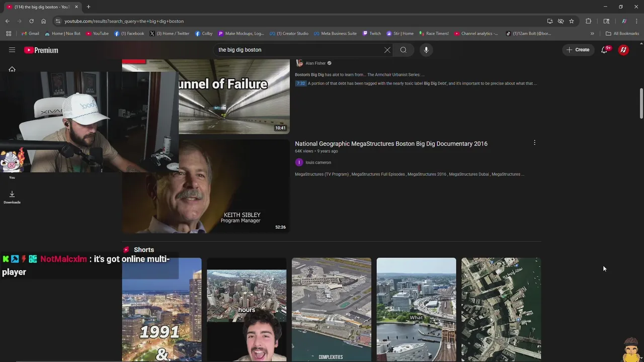Open the National Geographic MegaStructures video title
644x362 pixels.
coord(391,144)
